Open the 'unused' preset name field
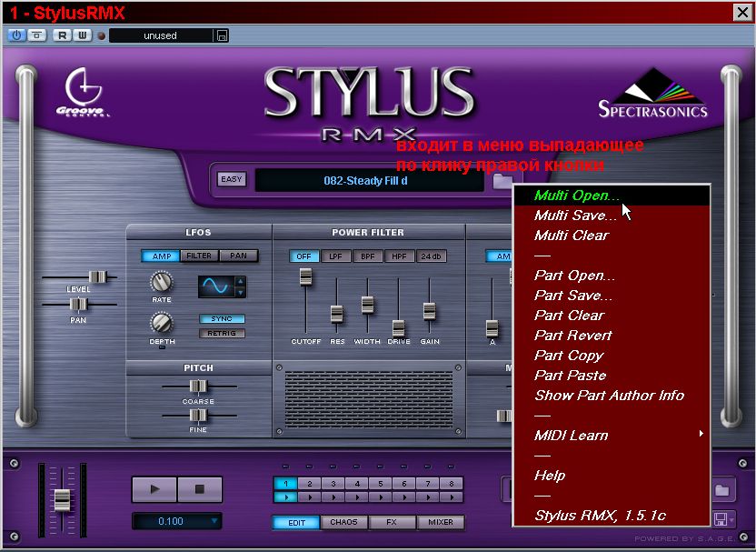The width and height of the screenshot is (756, 552). tap(161, 35)
